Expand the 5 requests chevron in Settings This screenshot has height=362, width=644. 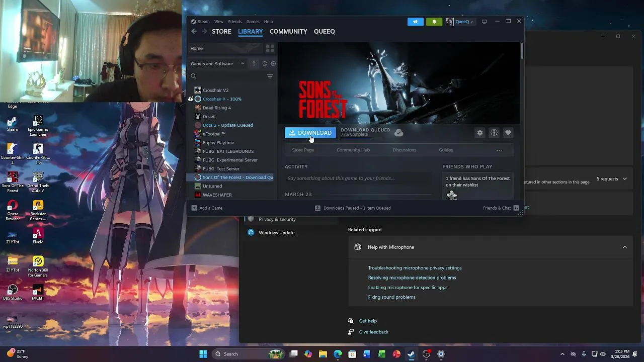(x=625, y=179)
